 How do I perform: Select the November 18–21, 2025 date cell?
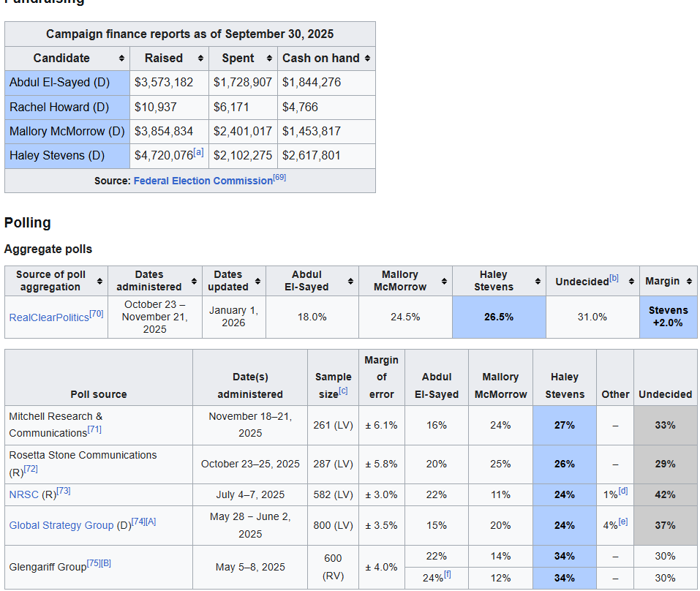coord(250,425)
